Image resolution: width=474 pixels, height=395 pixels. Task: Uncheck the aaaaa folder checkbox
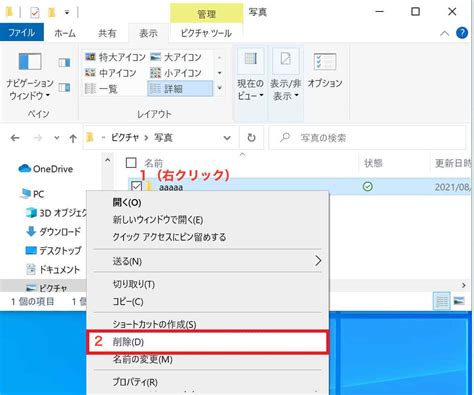coord(136,186)
